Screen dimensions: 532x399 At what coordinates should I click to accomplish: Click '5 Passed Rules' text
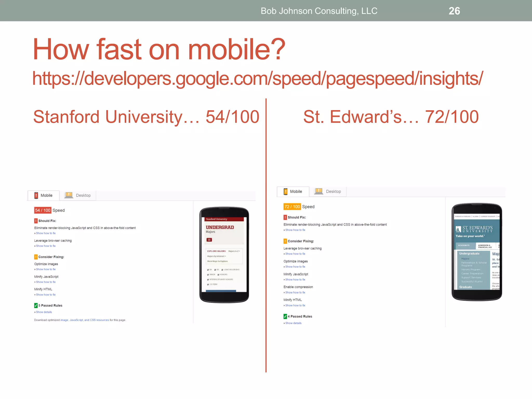pyautogui.click(x=50, y=305)
